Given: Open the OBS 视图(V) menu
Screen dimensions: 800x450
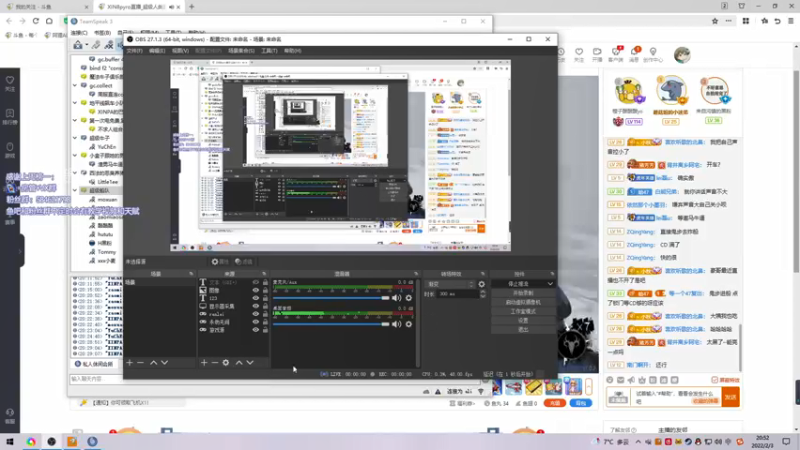Looking at the screenshot, I should pyautogui.click(x=180, y=51).
